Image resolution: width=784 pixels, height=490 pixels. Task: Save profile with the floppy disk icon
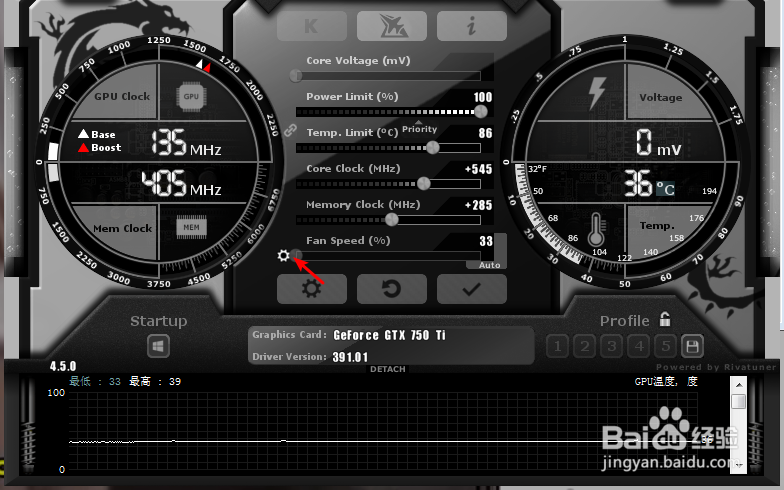692,346
